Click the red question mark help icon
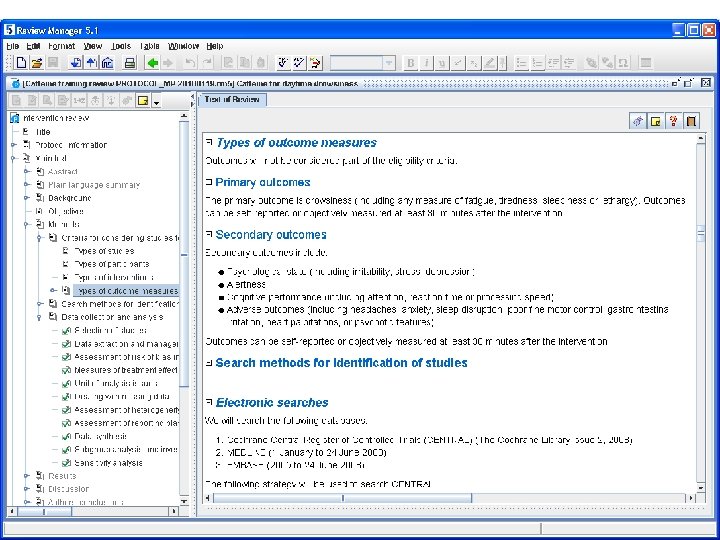 click(x=673, y=121)
